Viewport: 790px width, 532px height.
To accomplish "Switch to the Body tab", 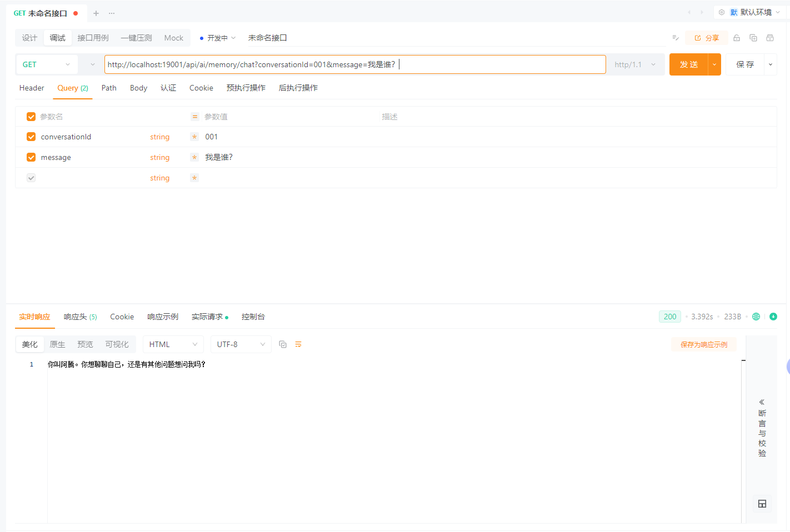I will pos(138,88).
